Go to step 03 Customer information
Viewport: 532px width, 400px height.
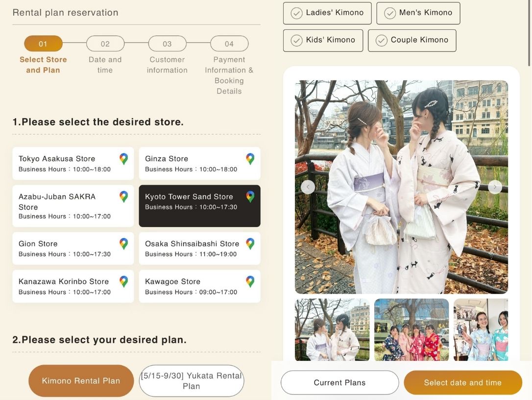pos(167,44)
